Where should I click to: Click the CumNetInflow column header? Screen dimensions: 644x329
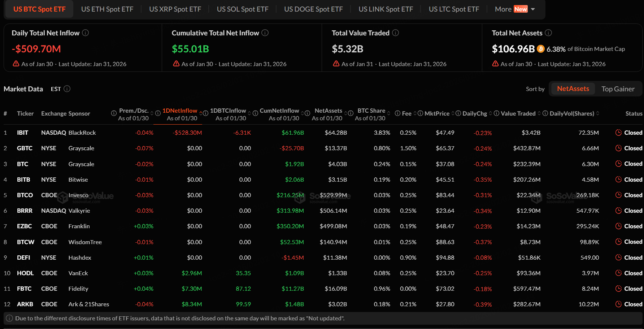pyautogui.click(x=279, y=111)
